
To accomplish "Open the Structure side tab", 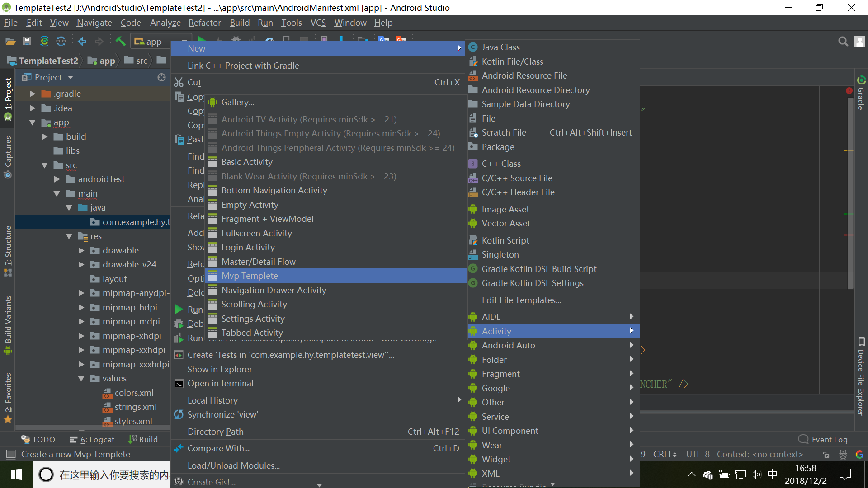I will point(8,251).
